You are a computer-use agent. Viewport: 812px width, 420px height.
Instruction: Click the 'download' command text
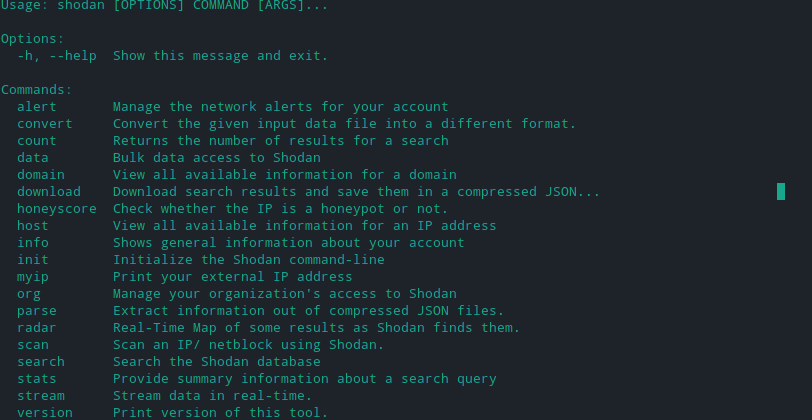(x=49, y=192)
